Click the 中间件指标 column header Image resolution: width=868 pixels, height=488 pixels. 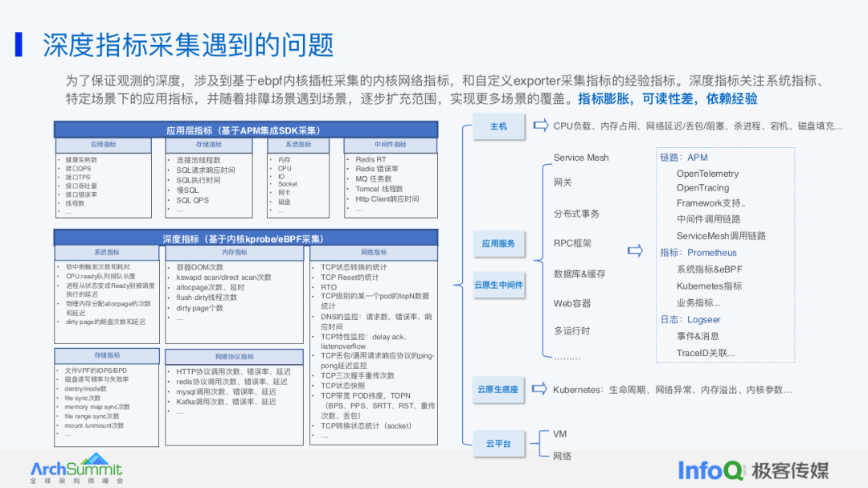391,145
